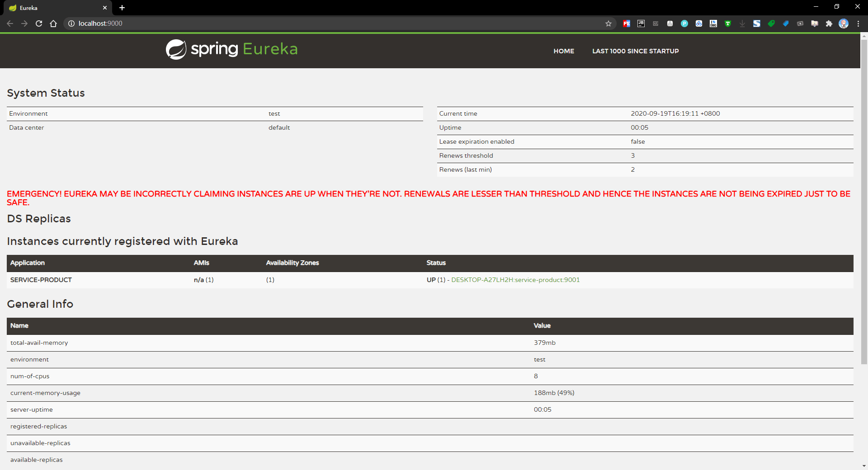Open the teal P extension icon
868x470 pixels.
click(684, 23)
